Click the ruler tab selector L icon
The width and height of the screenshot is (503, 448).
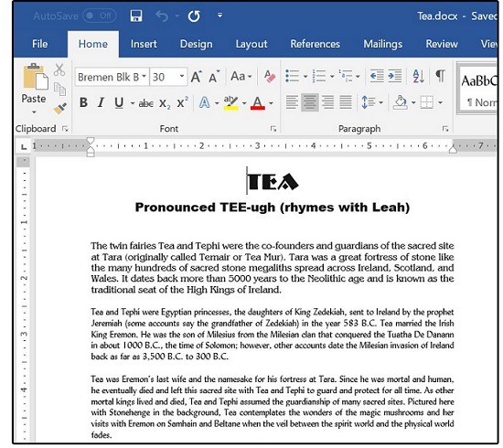pos(24,147)
